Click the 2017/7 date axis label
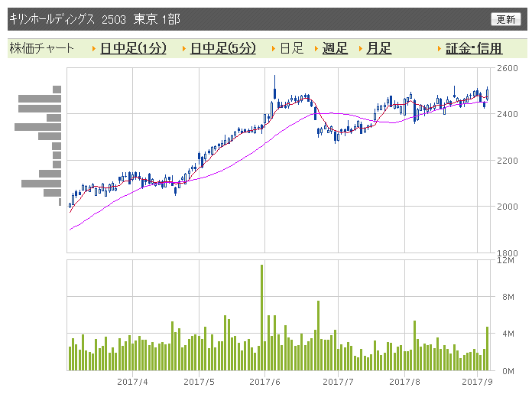This screenshot has height=404, width=532. (338, 382)
